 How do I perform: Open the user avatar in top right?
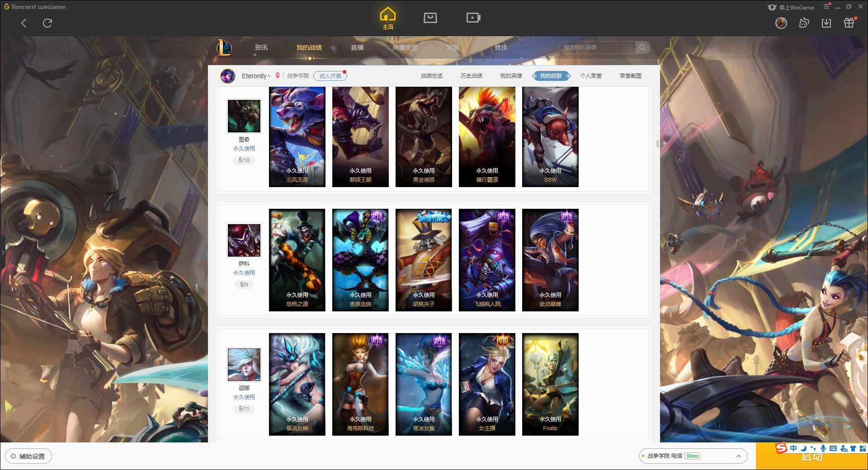pyautogui.click(x=781, y=23)
